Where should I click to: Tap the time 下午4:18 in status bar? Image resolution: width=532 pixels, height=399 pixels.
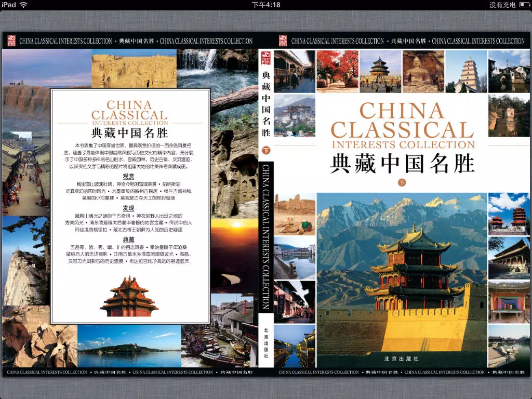266,5
